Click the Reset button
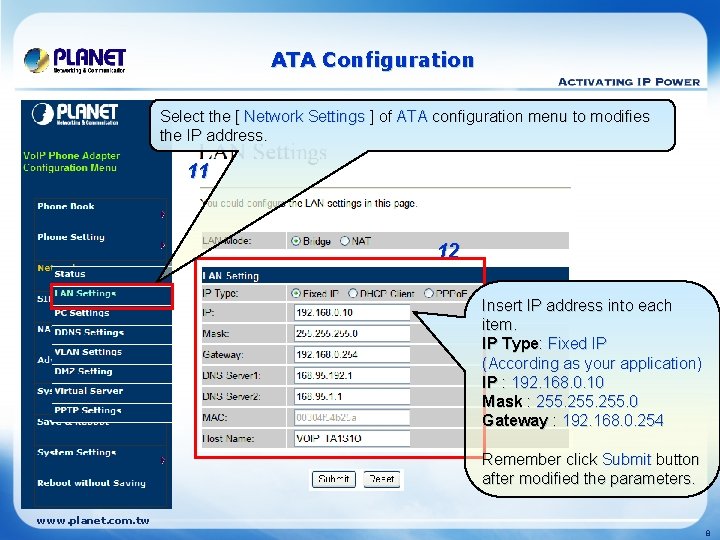Image resolution: width=720 pixels, height=540 pixels. pos(382,479)
